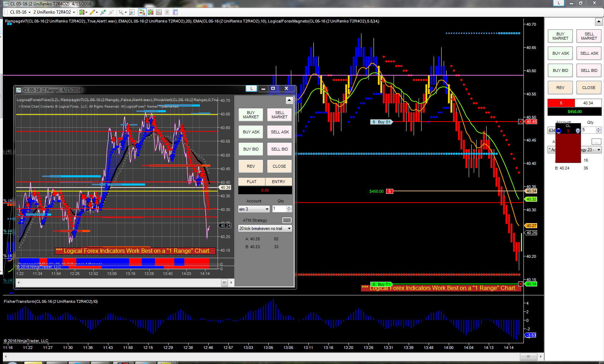604x364 pixels.
Task: Open ATM Strategy ellipsis in main panel
Action: click(596, 142)
